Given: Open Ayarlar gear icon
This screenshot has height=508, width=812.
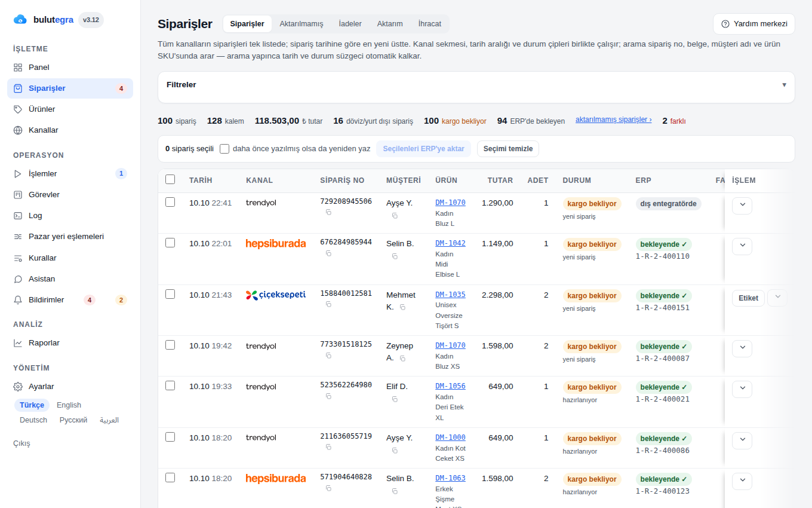Looking at the screenshot, I should click(x=18, y=387).
